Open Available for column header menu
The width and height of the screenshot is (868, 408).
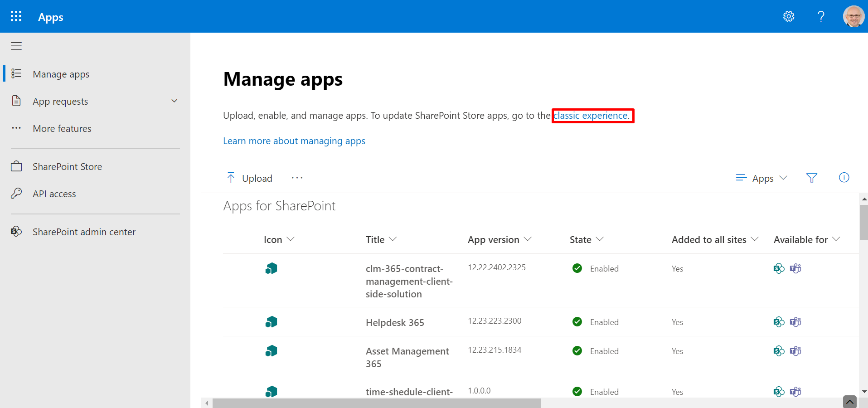coord(807,239)
